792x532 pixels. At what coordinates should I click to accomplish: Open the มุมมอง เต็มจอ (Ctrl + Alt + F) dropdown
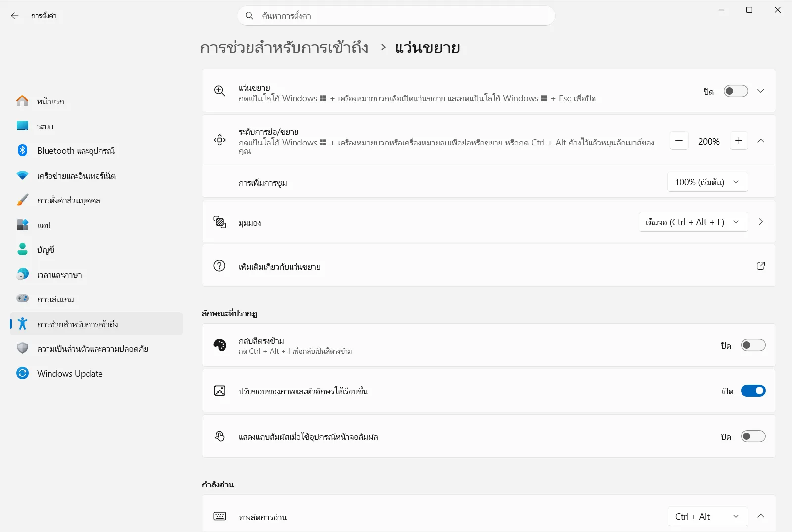(x=693, y=222)
